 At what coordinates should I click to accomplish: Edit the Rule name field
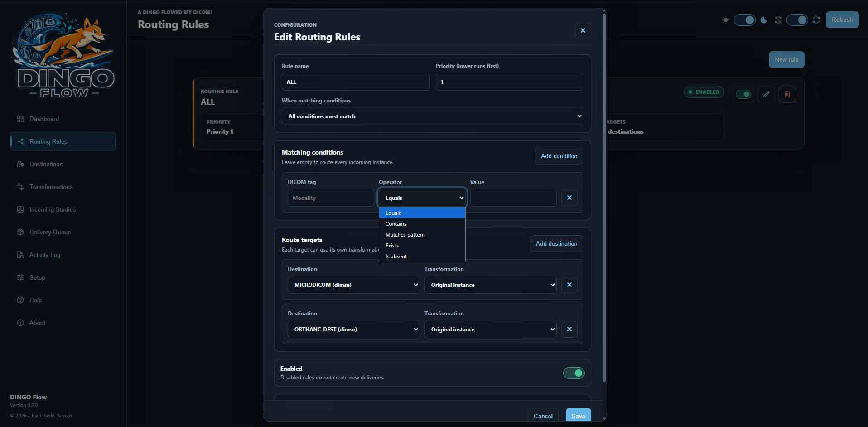[356, 82]
